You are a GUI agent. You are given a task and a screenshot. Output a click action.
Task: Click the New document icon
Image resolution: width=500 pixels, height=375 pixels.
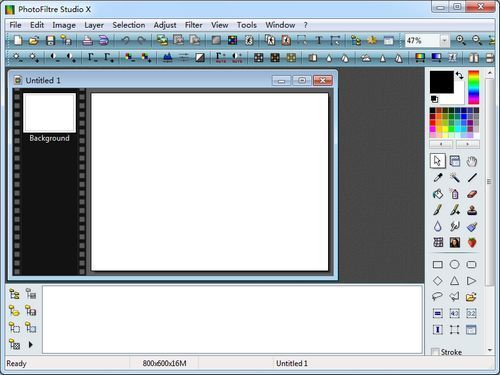pyautogui.click(x=18, y=41)
